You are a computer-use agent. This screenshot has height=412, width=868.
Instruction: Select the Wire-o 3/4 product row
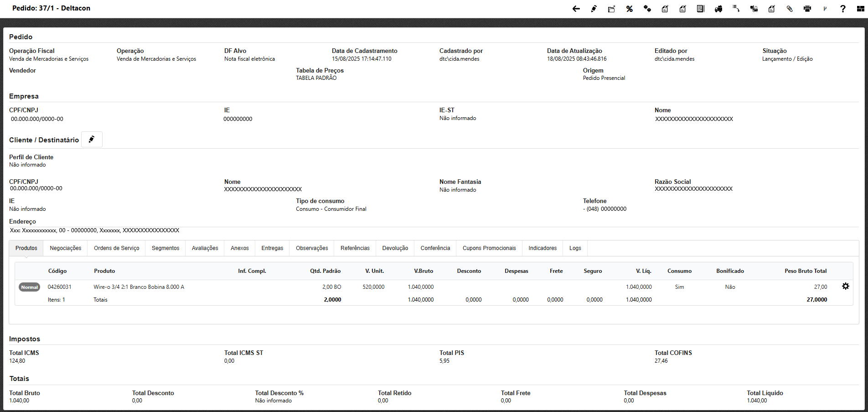139,287
